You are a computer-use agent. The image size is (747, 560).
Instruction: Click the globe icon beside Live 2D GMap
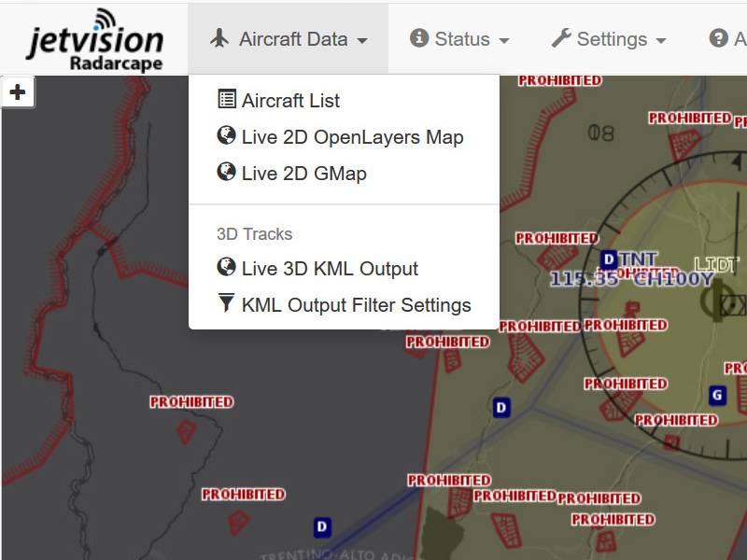(x=226, y=173)
